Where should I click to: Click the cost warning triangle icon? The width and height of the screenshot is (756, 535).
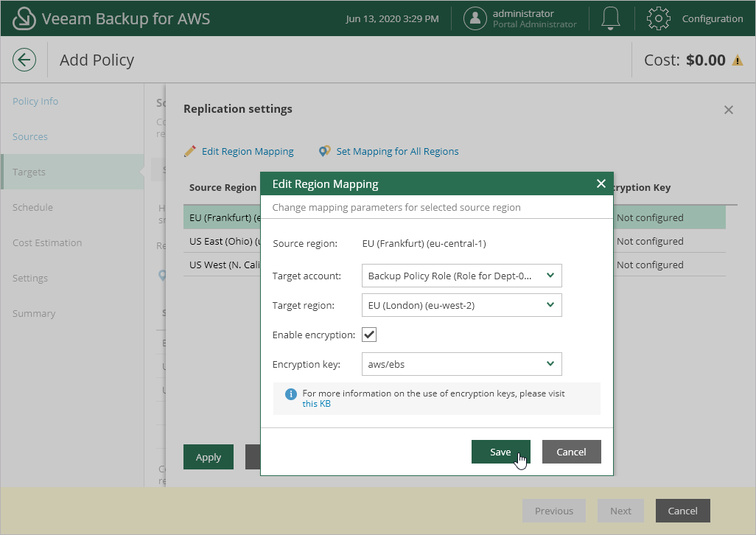click(x=737, y=60)
